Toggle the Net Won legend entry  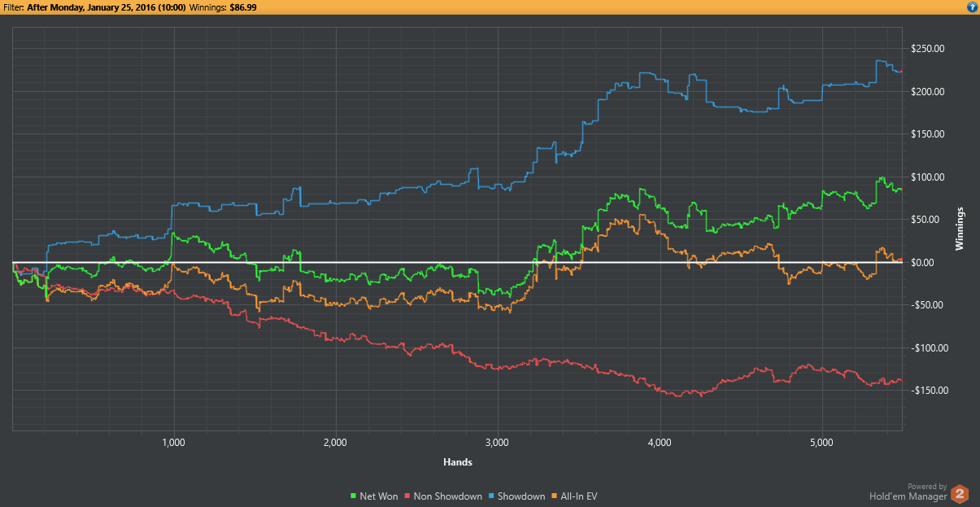pyautogui.click(x=374, y=496)
